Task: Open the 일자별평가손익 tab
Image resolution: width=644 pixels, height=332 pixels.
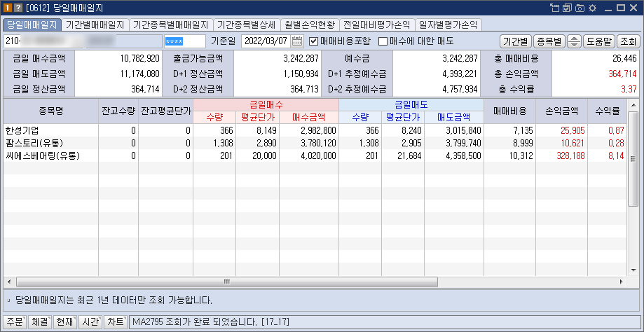Action: coord(448,25)
